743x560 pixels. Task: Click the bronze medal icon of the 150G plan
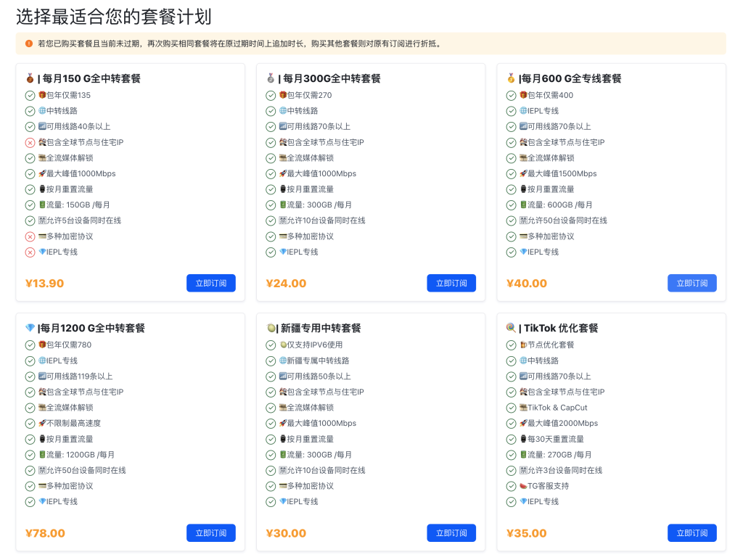(30, 78)
